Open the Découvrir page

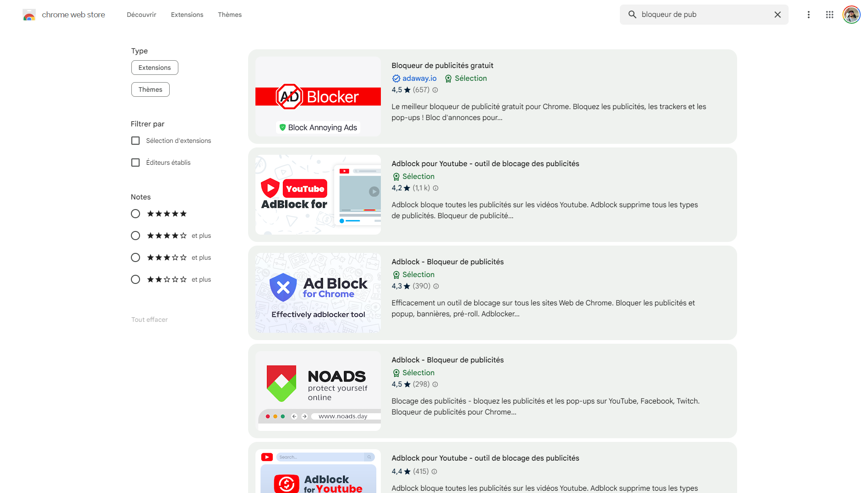pyautogui.click(x=141, y=14)
